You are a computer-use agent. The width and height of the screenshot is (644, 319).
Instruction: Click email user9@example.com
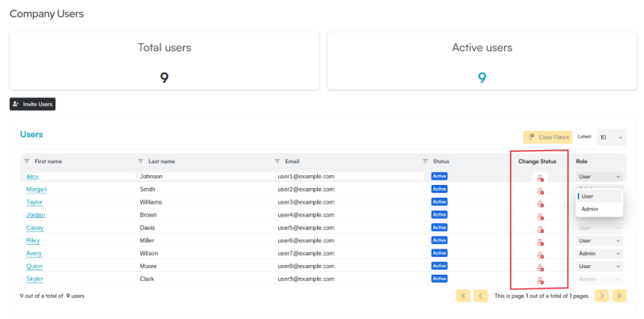click(306, 279)
